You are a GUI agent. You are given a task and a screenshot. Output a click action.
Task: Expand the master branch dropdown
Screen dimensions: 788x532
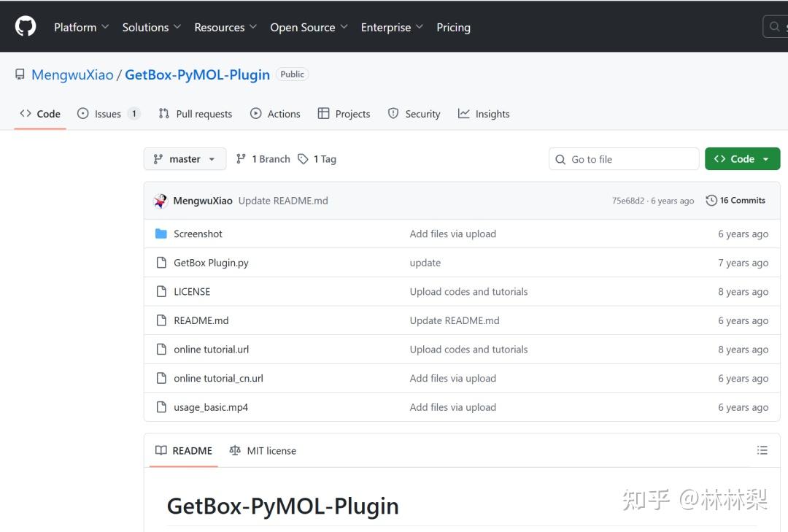coord(185,159)
